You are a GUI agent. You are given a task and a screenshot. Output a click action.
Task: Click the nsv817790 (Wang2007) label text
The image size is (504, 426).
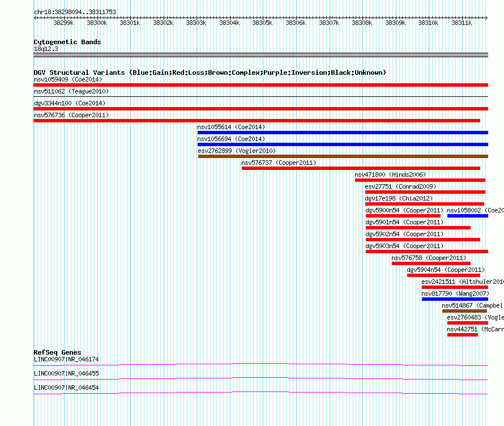(455, 293)
